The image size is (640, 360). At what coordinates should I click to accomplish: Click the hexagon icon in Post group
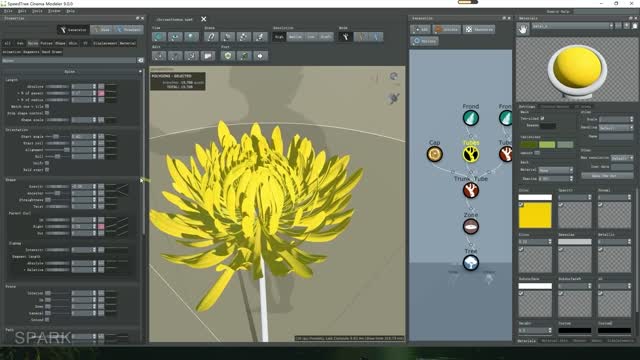click(228, 56)
